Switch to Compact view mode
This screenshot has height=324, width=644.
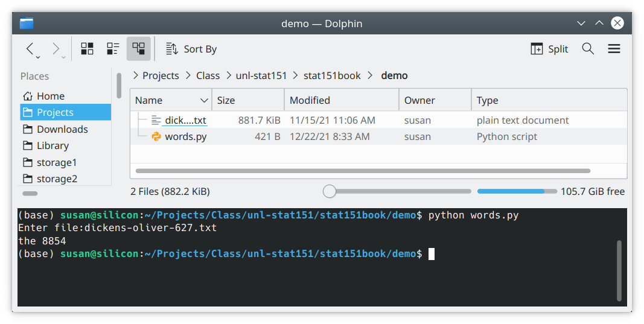(x=113, y=49)
